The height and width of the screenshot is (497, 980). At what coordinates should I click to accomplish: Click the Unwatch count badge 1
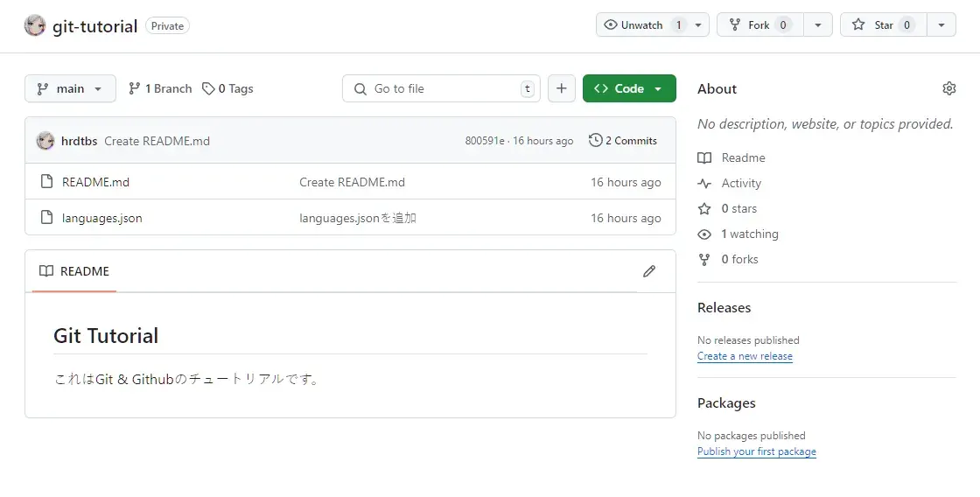[679, 25]
